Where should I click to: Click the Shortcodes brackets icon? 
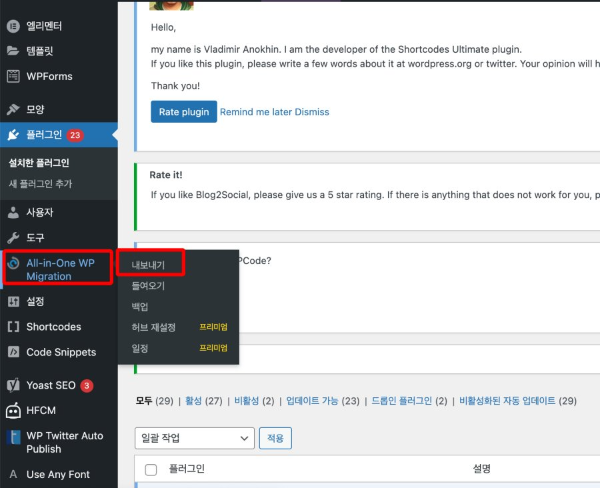tap(13, 327)
